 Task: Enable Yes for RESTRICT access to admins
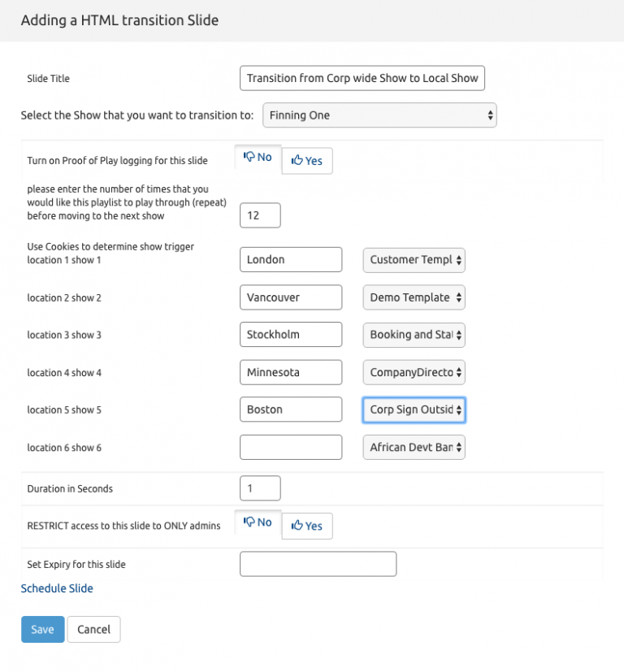(307, 526)
